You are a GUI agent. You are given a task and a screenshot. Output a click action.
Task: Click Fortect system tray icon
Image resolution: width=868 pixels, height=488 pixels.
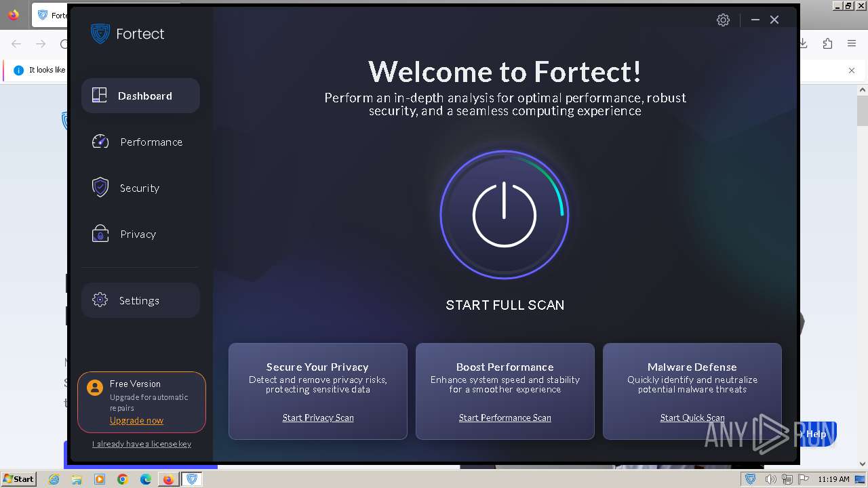[750, 479]
